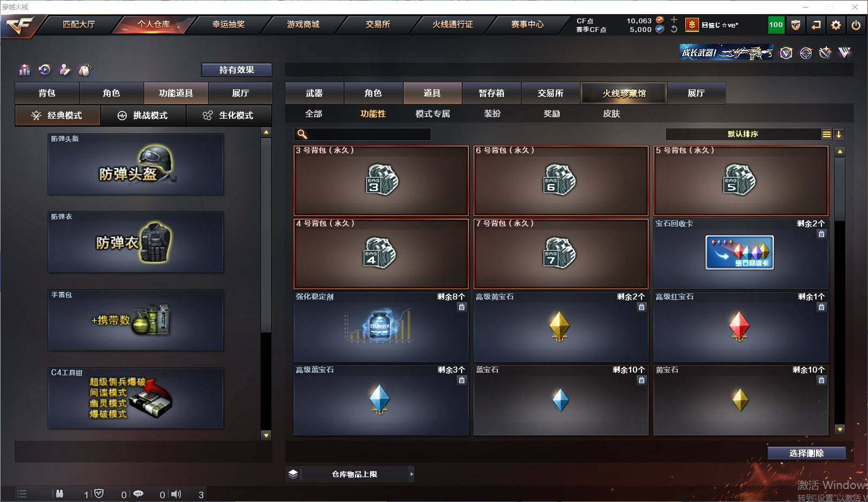This screenshot has width=868, height=502.
Task: Click the CF shield badge icon
Action: click(795, 25)
